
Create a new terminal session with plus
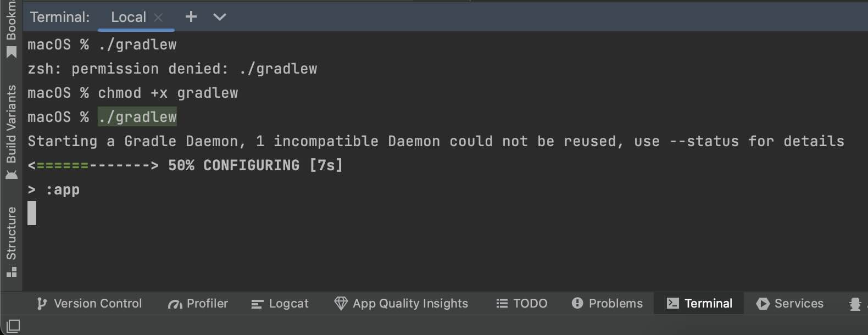pos(191,16)
